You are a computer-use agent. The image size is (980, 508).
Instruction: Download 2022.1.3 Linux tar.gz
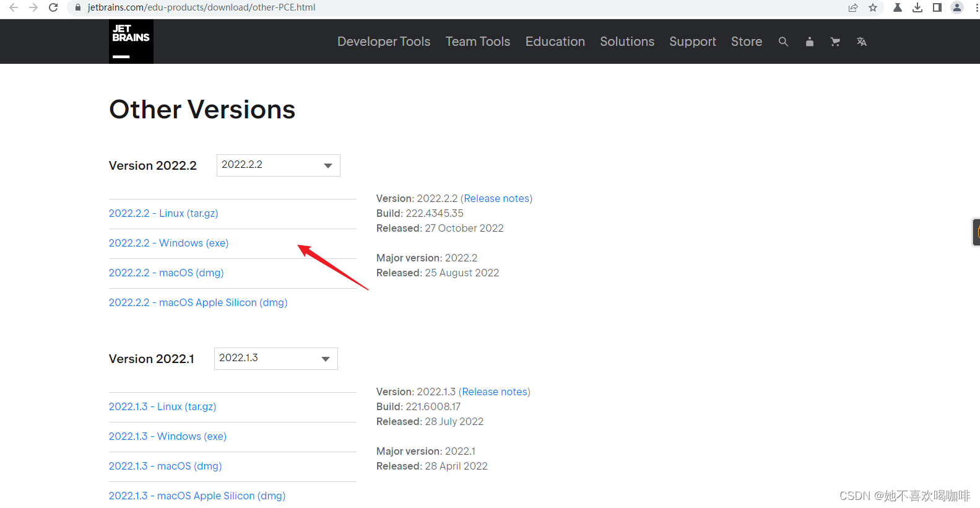tap(163, 406)
